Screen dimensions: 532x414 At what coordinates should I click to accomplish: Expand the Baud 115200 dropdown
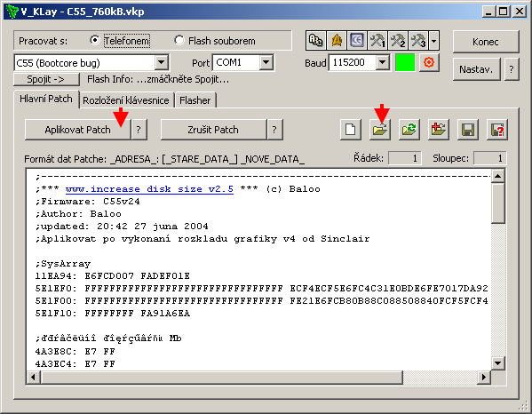pos(383,62)
